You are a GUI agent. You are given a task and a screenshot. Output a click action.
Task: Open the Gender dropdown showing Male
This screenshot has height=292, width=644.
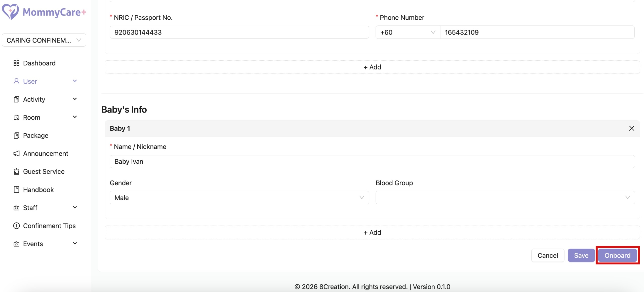click(x=239, y=198)
